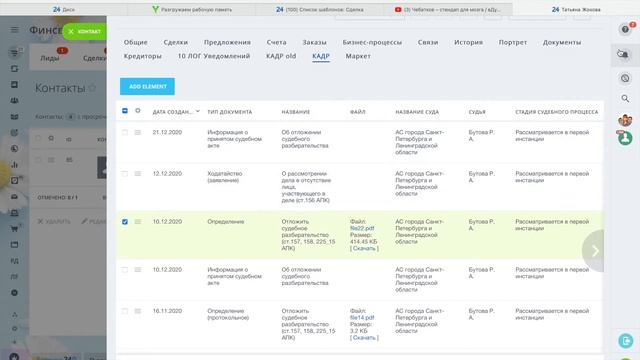Click the help question mark icon

[625, 30]
